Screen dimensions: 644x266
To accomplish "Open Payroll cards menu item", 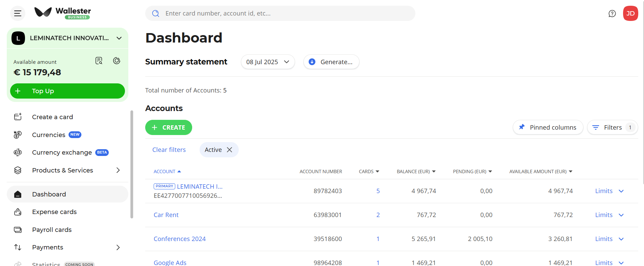I will point(52,230).
